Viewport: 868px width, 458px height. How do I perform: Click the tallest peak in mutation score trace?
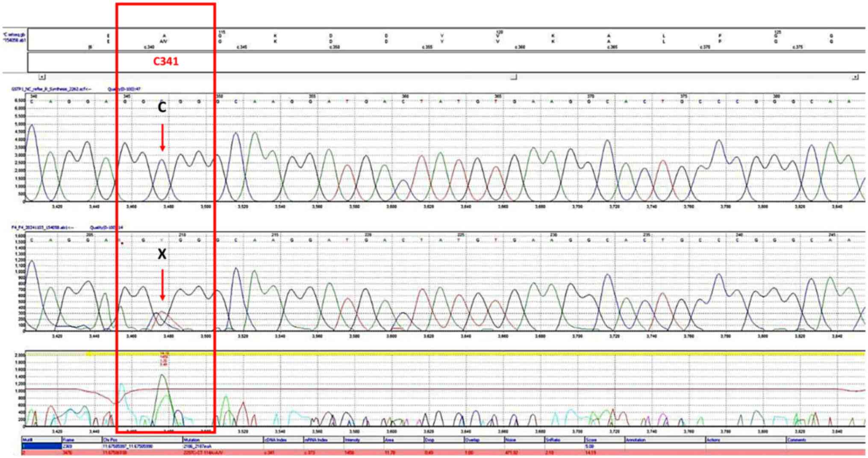pyautogui.click(x=162, y=376)
